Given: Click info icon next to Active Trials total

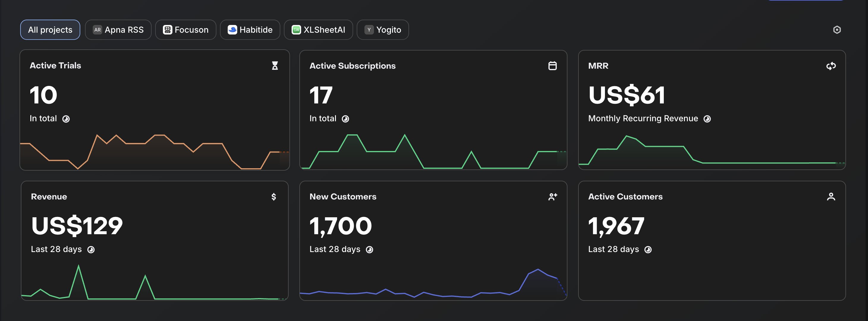Looking at the screenshot, I should [x=66, y=119].
